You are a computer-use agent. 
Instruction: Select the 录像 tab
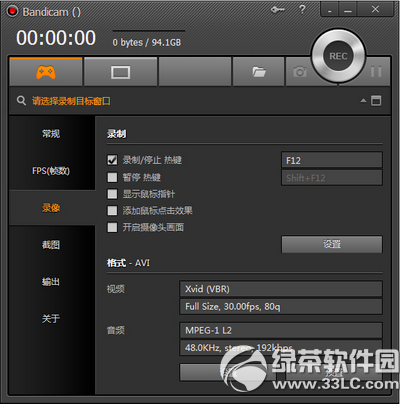(x=51, y=208)
